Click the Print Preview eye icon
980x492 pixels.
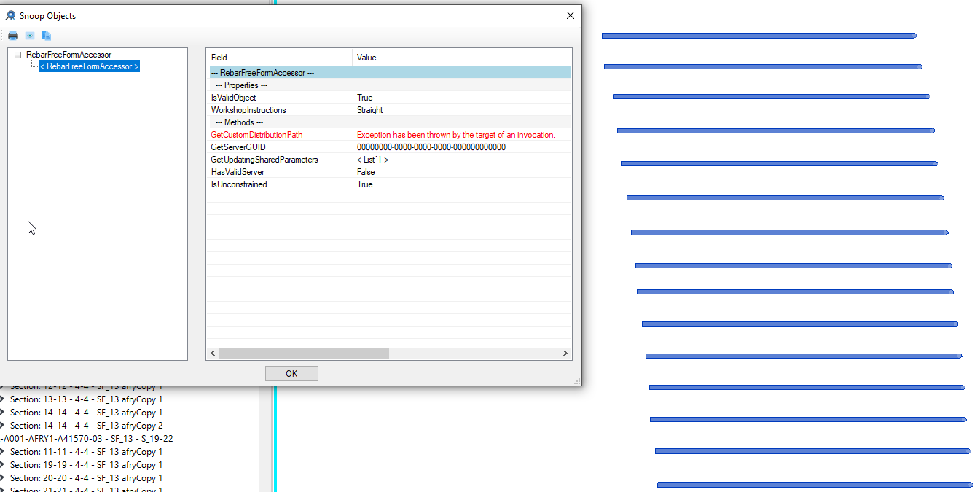[30, 35]
